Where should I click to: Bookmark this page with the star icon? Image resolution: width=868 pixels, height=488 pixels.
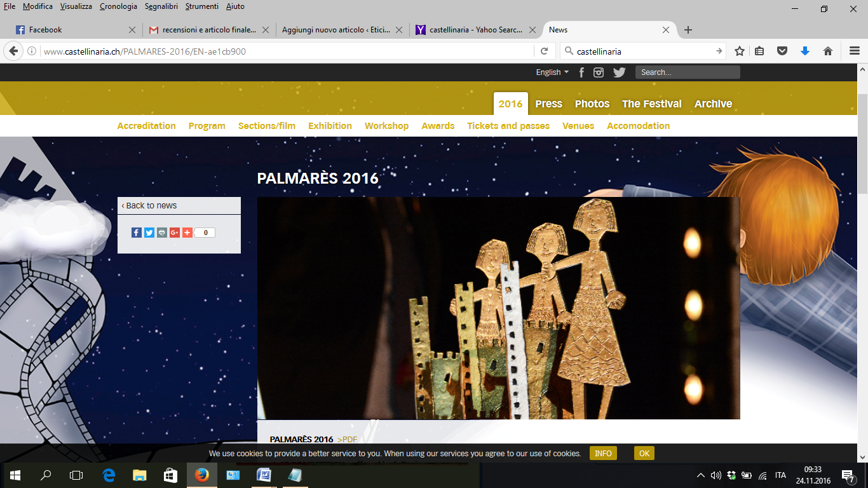[740, 51]
